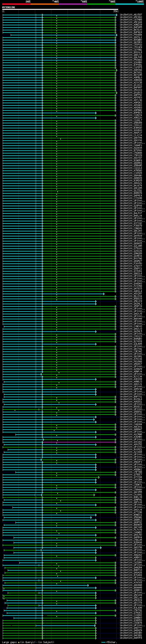Click the purple ~60% identity color band
This screenshot has width=146, height=644.
[x=73, y=4]
